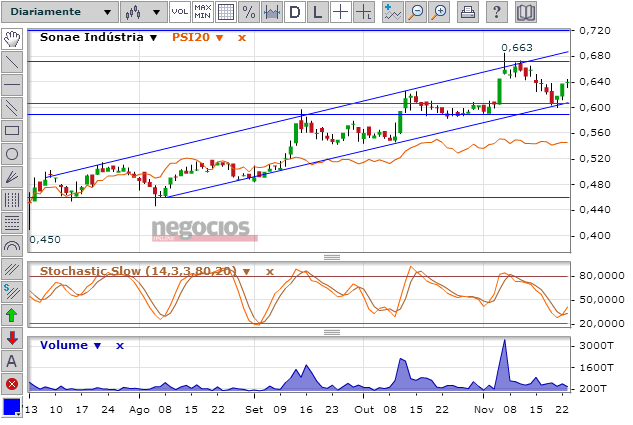Select the rectangle drawing tool
633x425 pixels.
click(12, 131)
